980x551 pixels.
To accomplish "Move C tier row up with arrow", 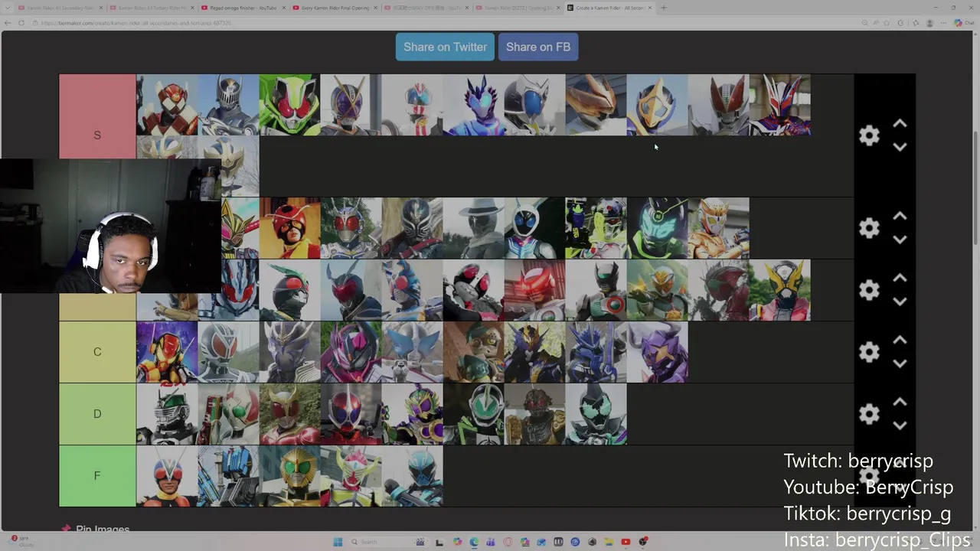I will click(900, 341).
